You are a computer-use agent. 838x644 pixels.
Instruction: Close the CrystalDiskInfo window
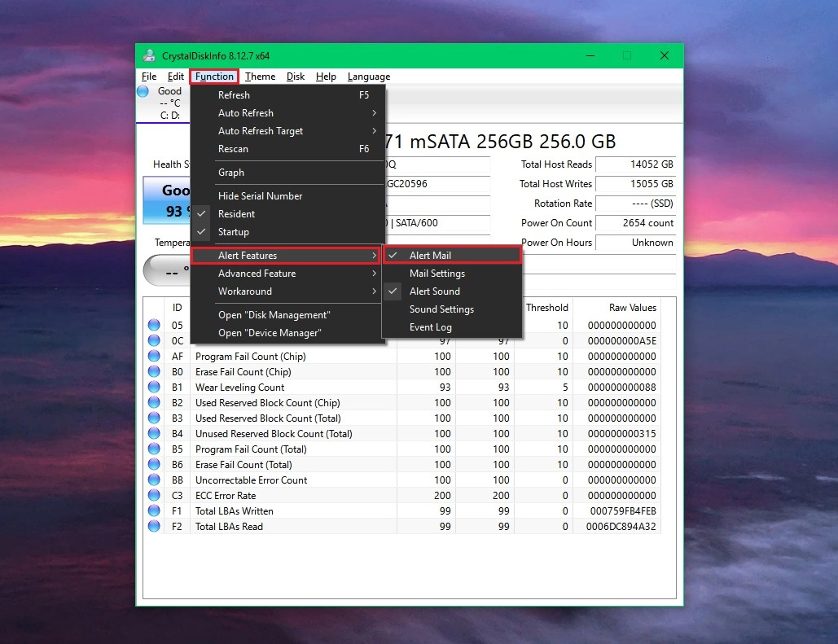pyautogui.click(x=665, y=55)
